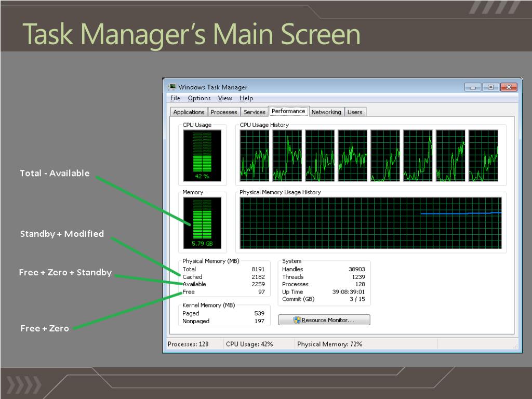Click the Up Time value 39:08:39:01

point(349,292)
